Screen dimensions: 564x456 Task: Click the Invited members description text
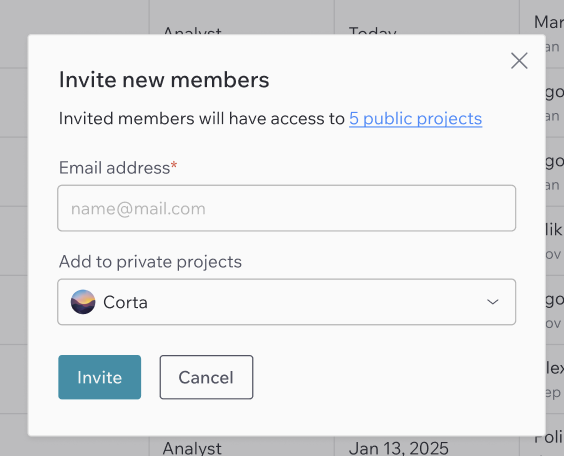pyautogui.click(x=201, y=119)
